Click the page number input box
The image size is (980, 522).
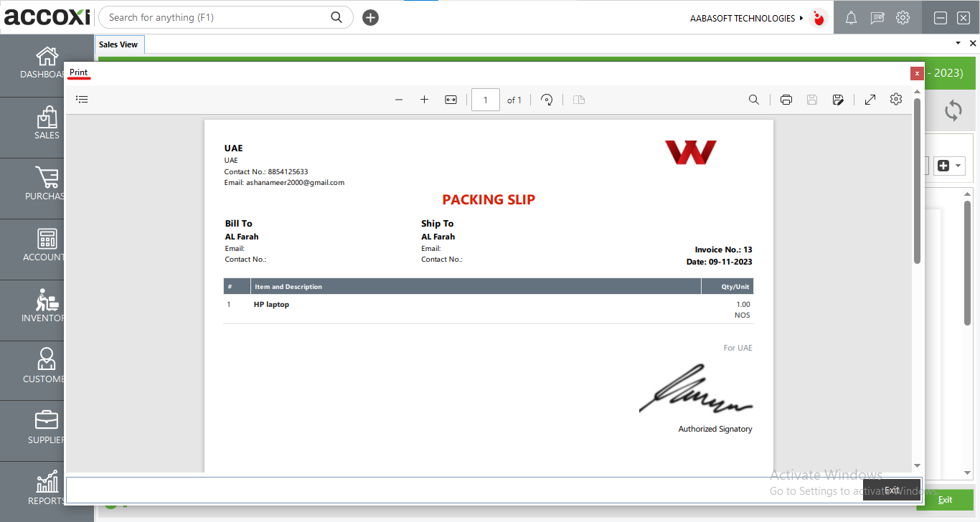[x=486, y=100]
